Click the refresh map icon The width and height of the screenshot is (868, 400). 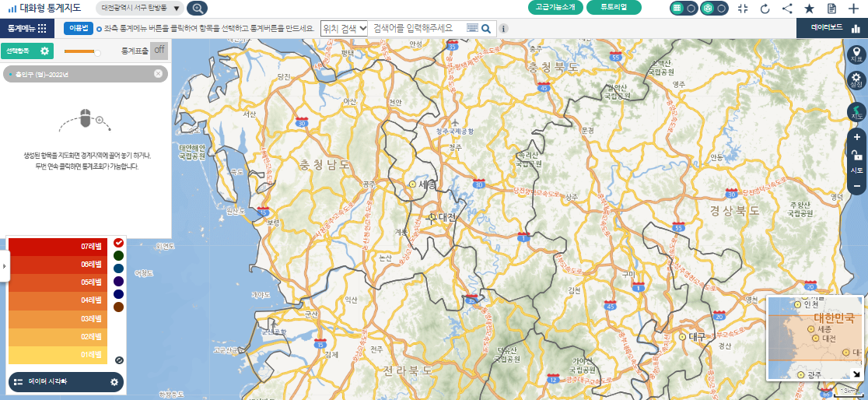tap(765, 9)
